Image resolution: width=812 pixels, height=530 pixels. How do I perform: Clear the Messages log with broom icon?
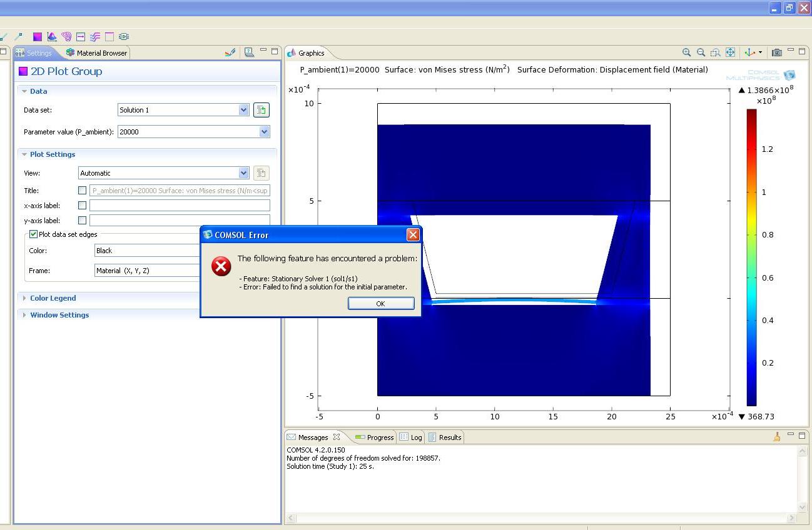pos(776,437)
